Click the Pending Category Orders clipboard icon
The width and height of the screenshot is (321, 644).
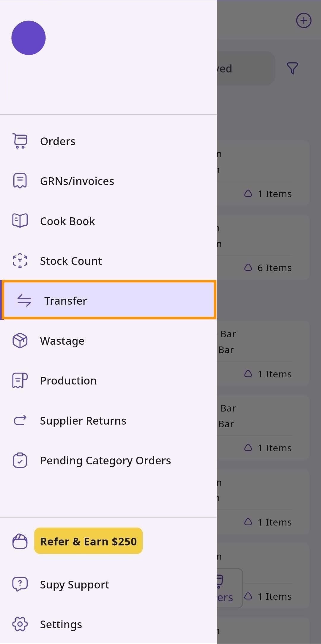[x=20, y=460]
